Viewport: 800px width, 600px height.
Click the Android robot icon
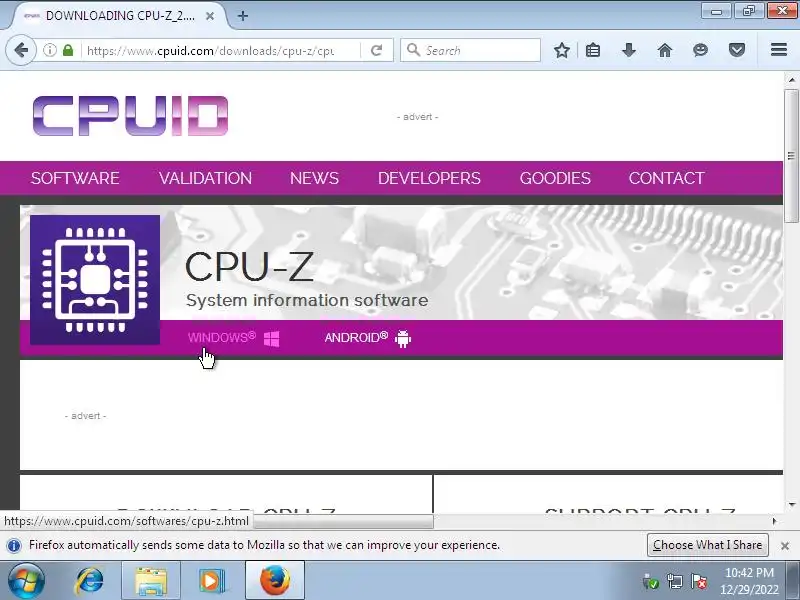pyautogui.click(x=403, y=338)
